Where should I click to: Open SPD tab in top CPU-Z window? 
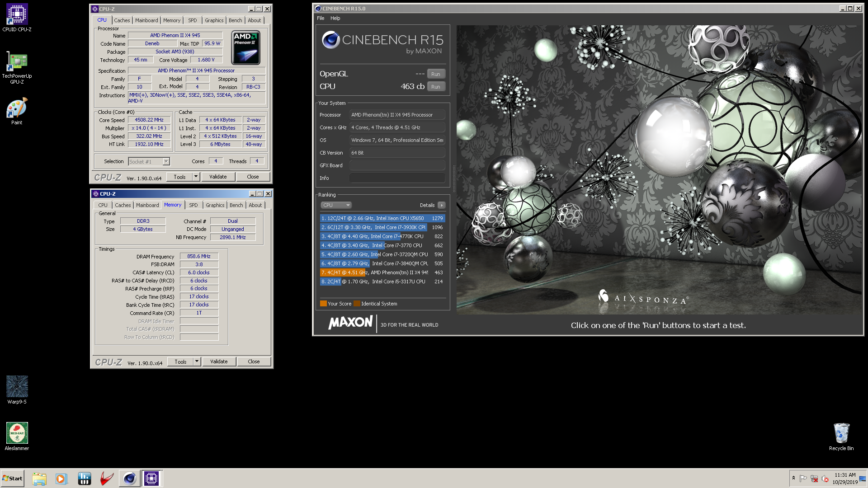(x=193, y=20)
